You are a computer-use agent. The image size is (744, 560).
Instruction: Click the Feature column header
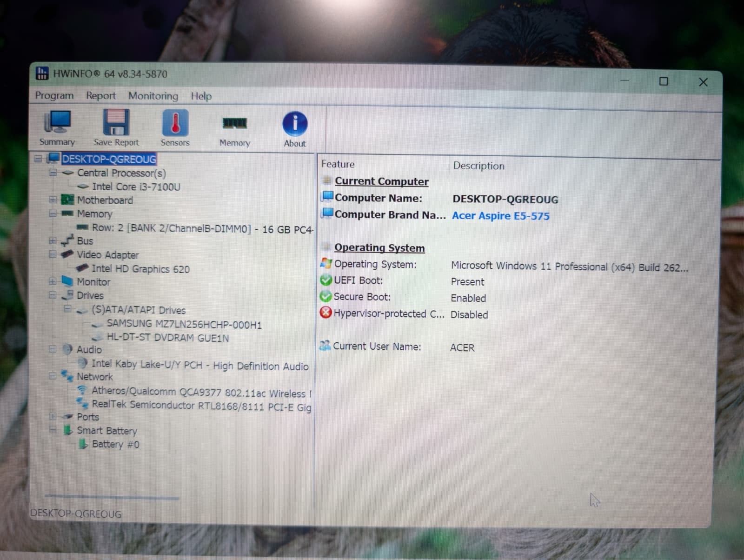[x=338, y=164]
